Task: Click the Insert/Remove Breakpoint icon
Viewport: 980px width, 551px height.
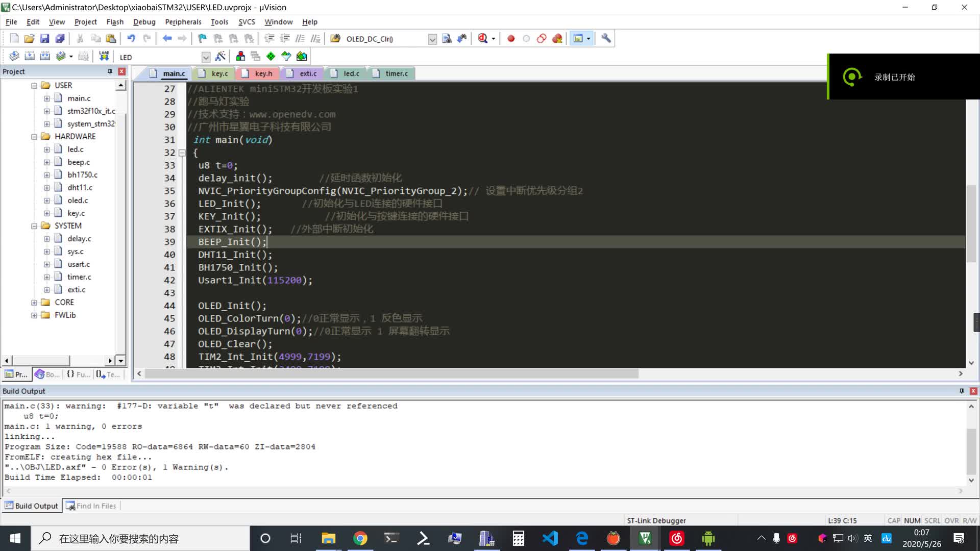Action: click(512, 38)
